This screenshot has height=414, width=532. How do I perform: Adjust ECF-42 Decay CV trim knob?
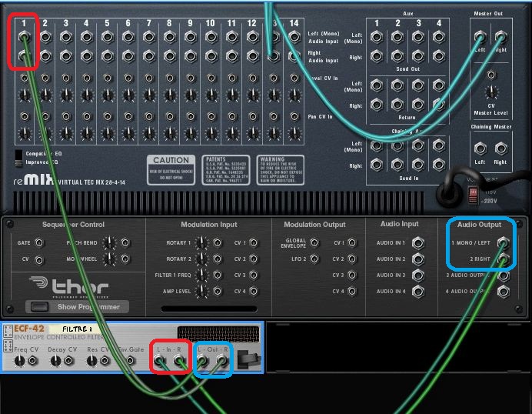[x=56, y=361]
